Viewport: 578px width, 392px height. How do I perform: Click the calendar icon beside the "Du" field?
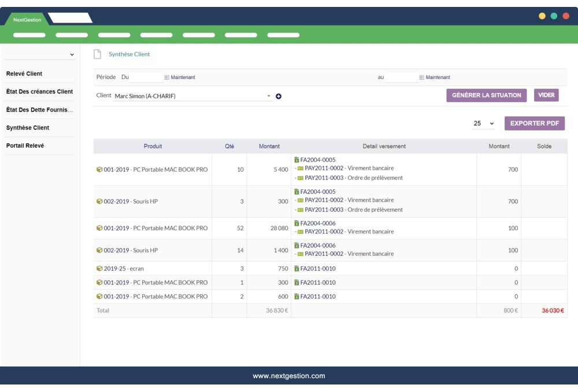tap(166, 77)
